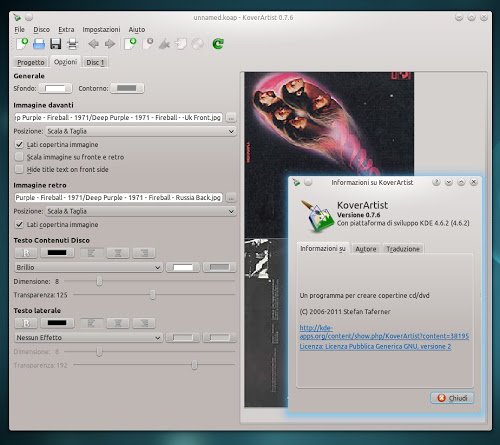Click the greyed wizard-like toolbar icon
The image size is (500, 445).
[x=164, y=44]
